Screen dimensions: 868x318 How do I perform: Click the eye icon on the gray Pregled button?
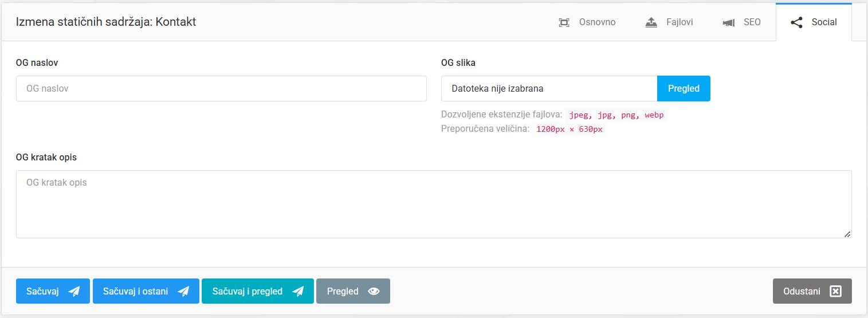[x=374, y=291]
